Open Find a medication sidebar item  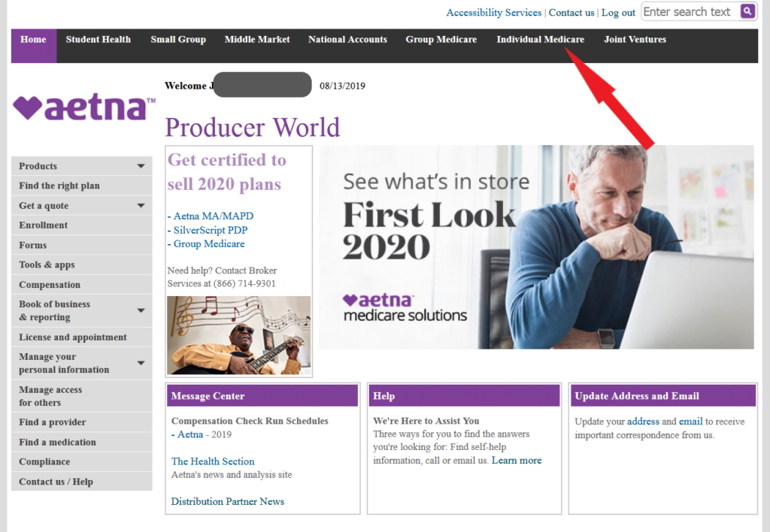pyautogui.click(x=81, y=442)
